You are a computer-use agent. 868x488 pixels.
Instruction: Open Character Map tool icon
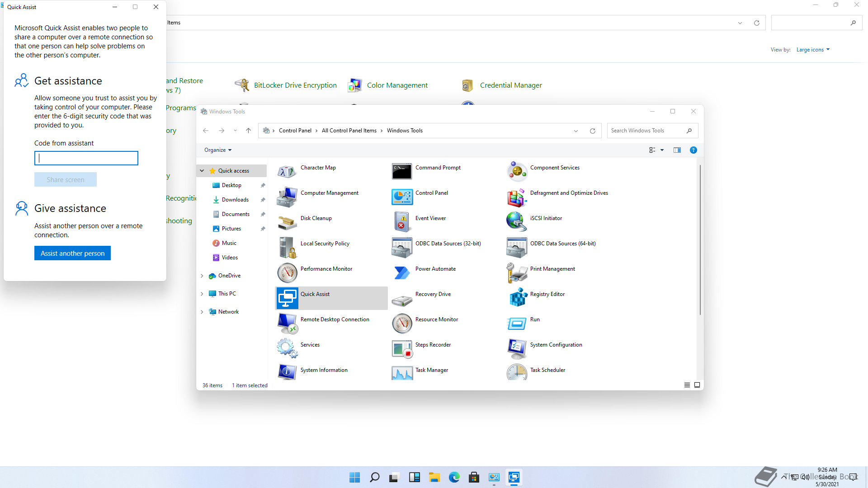pyautogui.click(x=287, y=172)
